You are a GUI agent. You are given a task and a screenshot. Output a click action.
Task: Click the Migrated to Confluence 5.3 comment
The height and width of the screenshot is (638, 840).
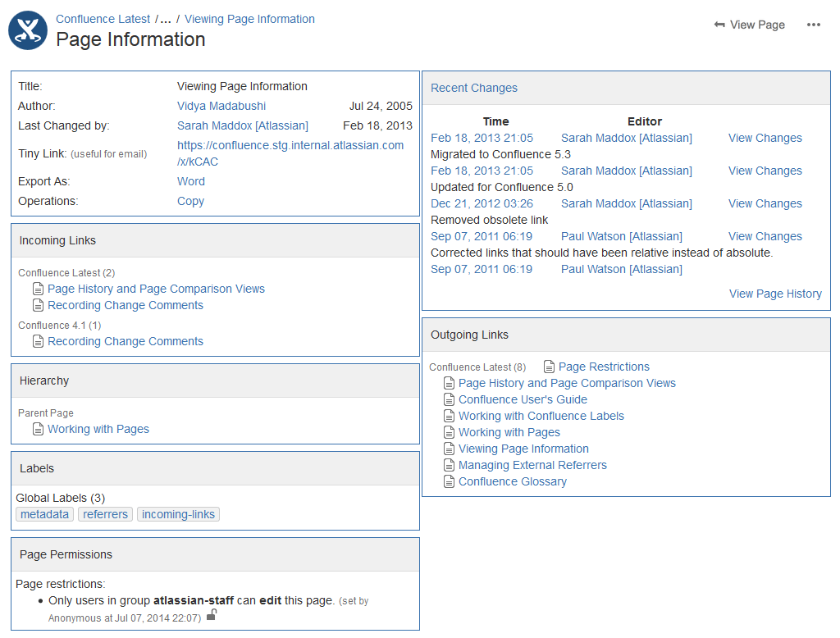pyautogui.click(x=500, y=154)
